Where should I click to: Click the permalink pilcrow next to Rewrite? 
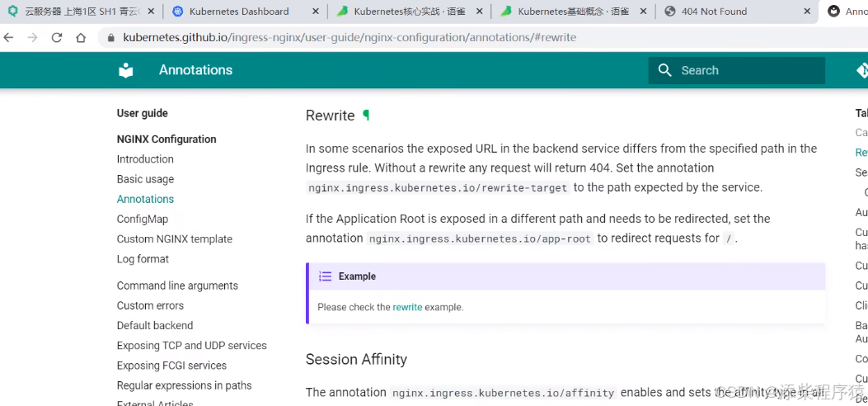366,116
